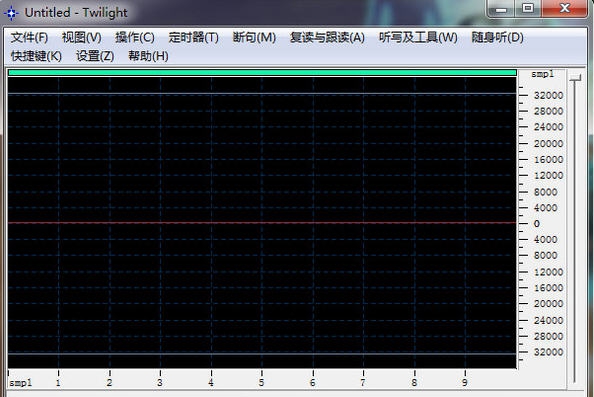Viewport: 594px width, 397px height.
Task: Open the 文件(F) menu
Action: coord(29,38)
